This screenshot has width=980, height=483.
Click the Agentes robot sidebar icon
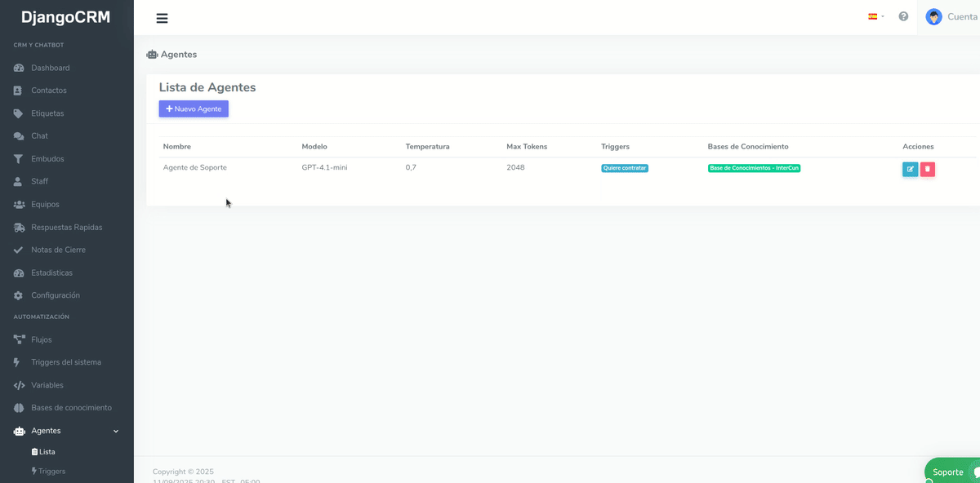coord(19,431)
